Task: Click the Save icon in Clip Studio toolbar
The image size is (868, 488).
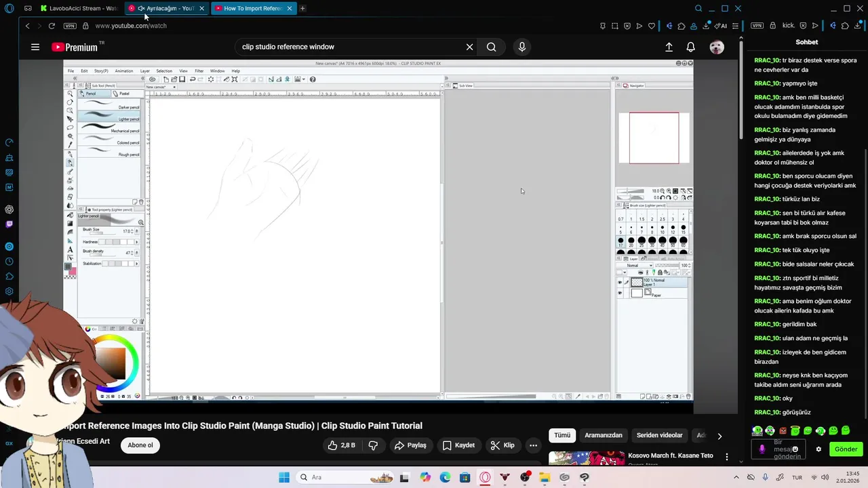Action: point(182,79)
